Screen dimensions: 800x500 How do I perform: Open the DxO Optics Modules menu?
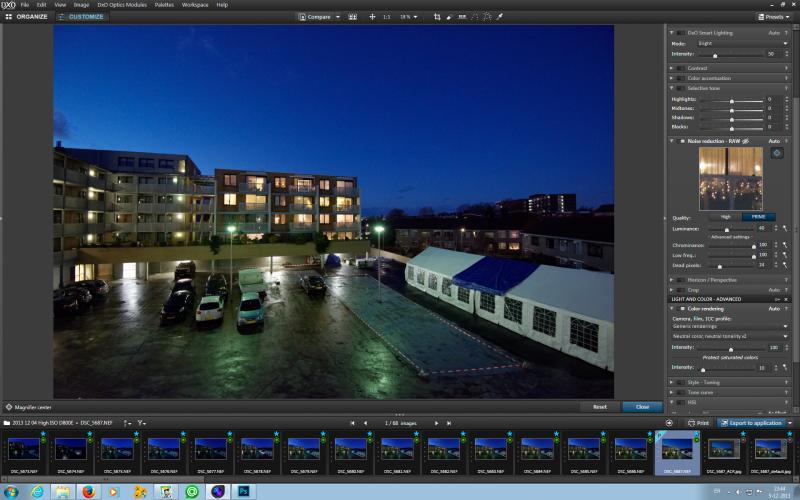122,5
